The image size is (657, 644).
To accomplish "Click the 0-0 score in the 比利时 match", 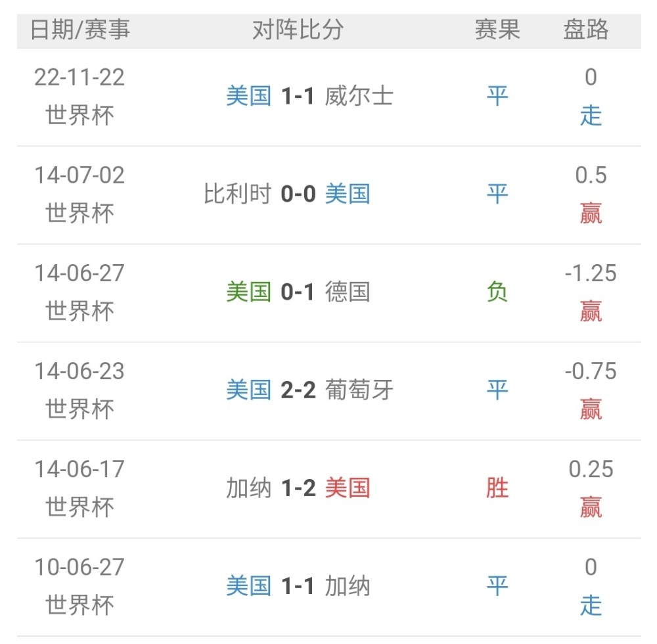I will tap(298, 195).
